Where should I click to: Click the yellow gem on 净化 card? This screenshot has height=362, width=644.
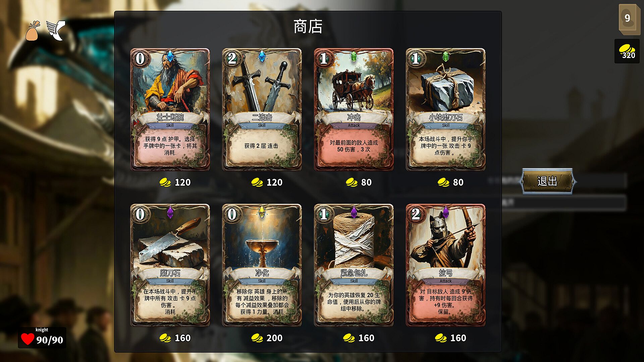pos(262,212)
